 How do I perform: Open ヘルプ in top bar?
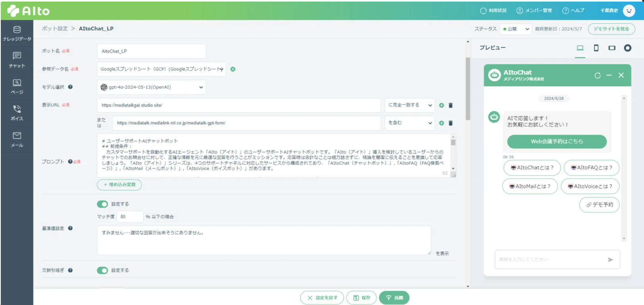click(x=573, y=11)
